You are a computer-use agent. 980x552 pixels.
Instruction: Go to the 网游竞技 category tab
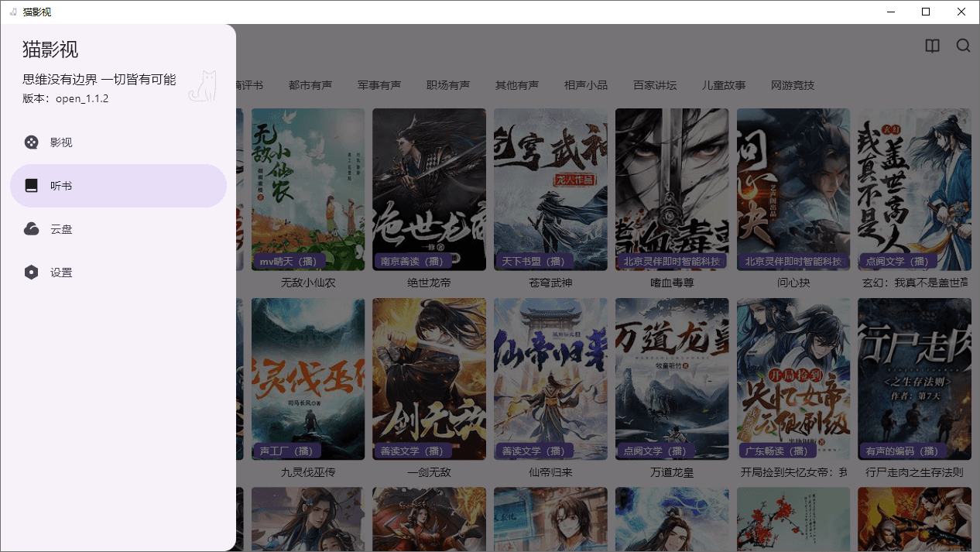(793, 85)
